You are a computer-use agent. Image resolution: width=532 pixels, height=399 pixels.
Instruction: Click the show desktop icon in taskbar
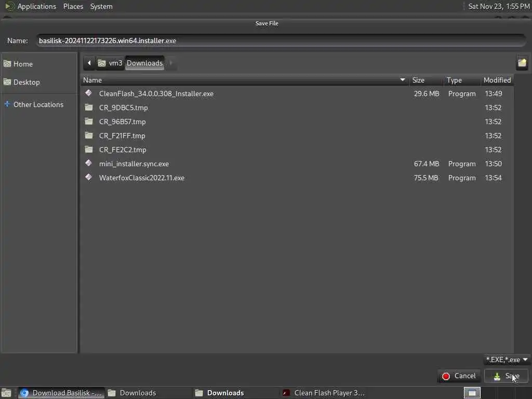pos(6,393)
